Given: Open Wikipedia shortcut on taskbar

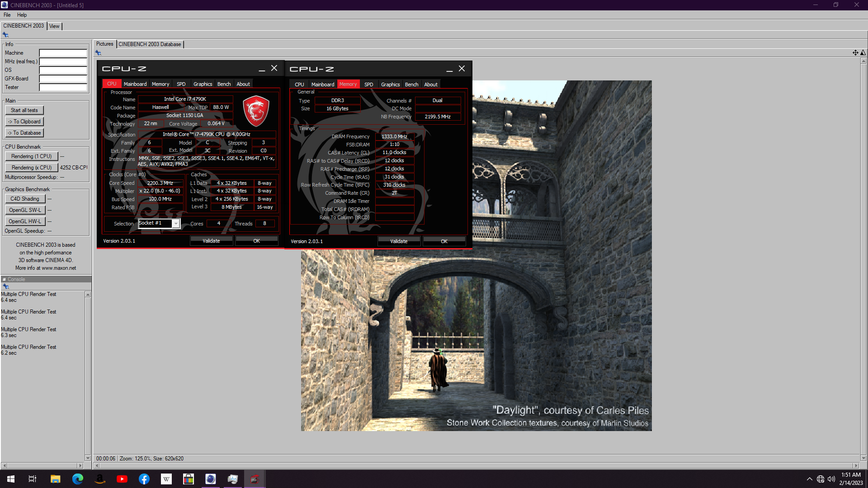Looking at the screenshot, I should [x=166, y=479].
